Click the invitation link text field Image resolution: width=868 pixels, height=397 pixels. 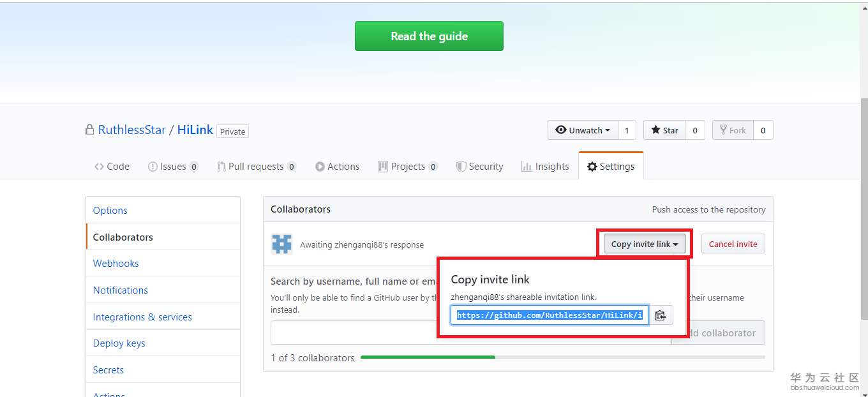pyautogui.click(x=550, y=315)
